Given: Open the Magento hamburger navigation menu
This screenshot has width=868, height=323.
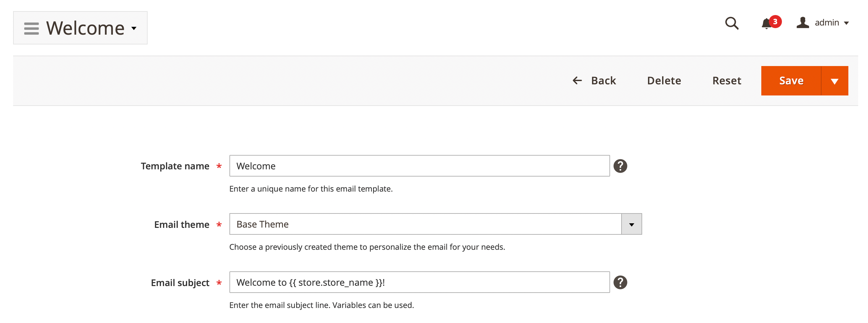Looking at the screenshot, I should (31, 28).
